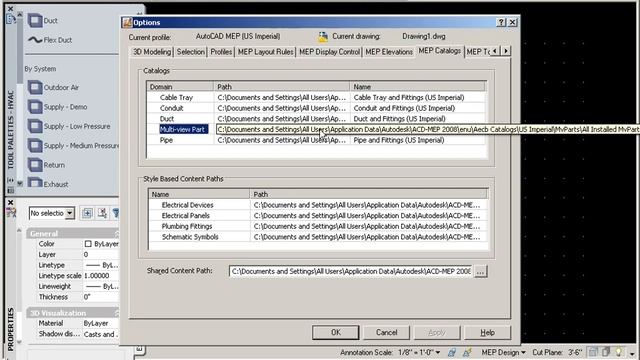Click the Cut Plane 3'-6" value

pos(575,352)
